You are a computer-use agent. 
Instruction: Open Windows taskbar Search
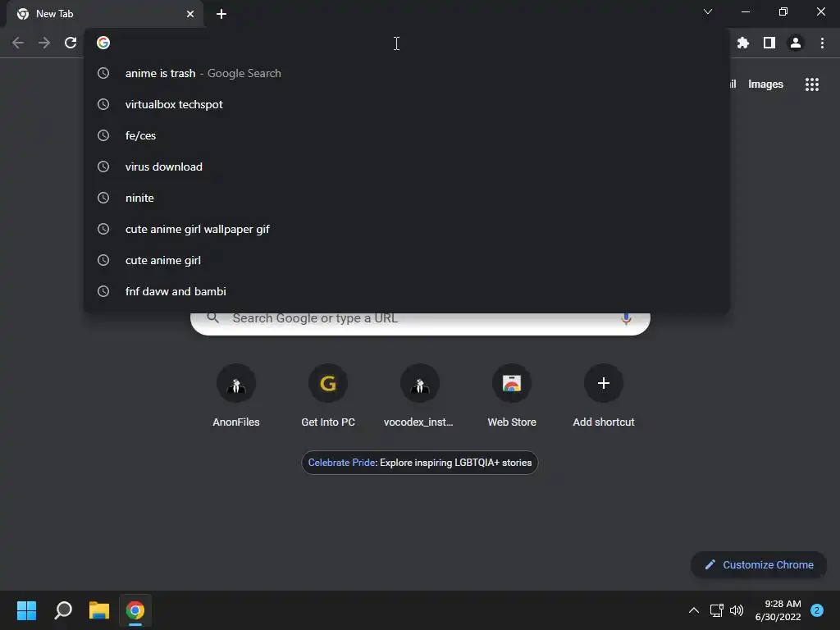(63, 610)
